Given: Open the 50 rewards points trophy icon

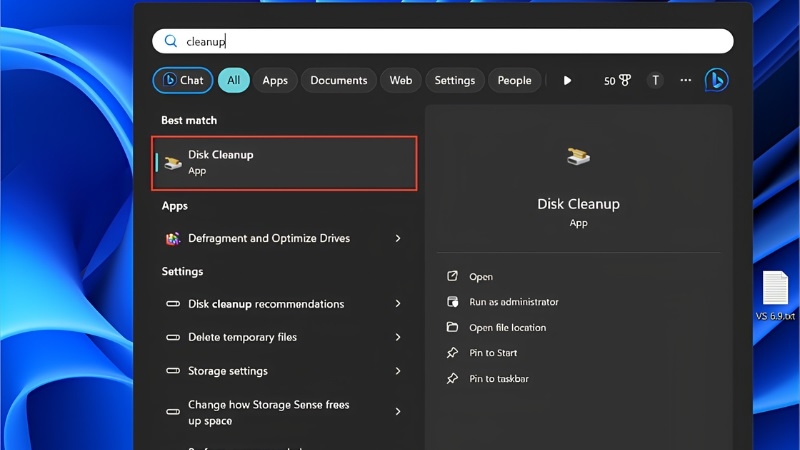Looking at the screenshot, I should (617, 81).
